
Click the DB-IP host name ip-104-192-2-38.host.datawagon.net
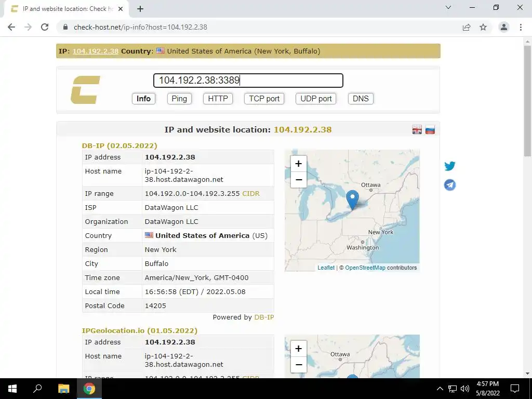[x=184, y=176]
